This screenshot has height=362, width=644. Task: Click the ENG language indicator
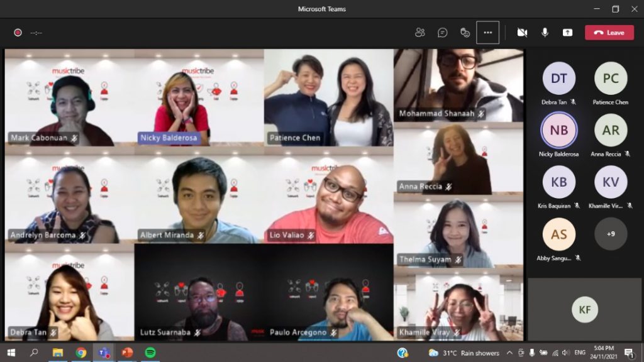[580, 353]
